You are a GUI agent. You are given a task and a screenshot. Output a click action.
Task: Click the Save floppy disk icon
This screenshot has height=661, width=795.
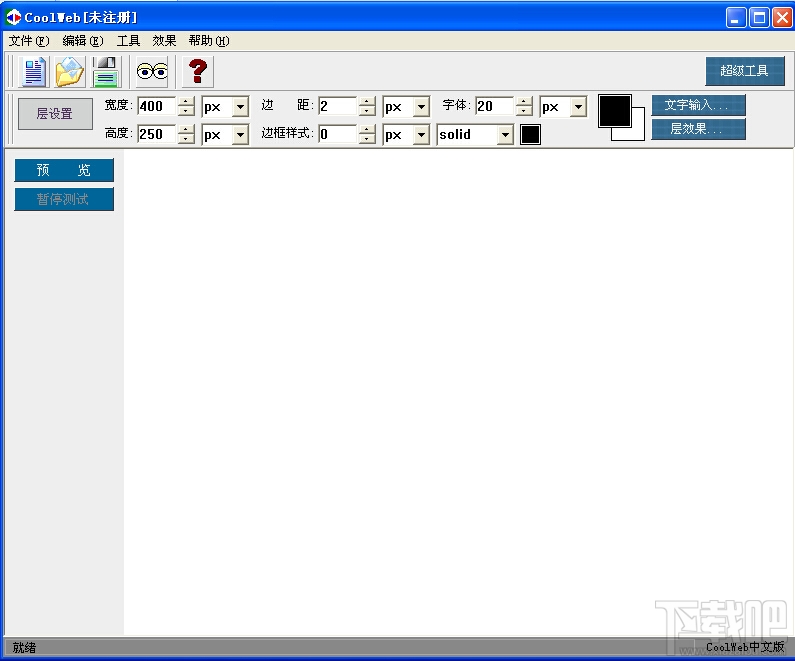[105, 71]
